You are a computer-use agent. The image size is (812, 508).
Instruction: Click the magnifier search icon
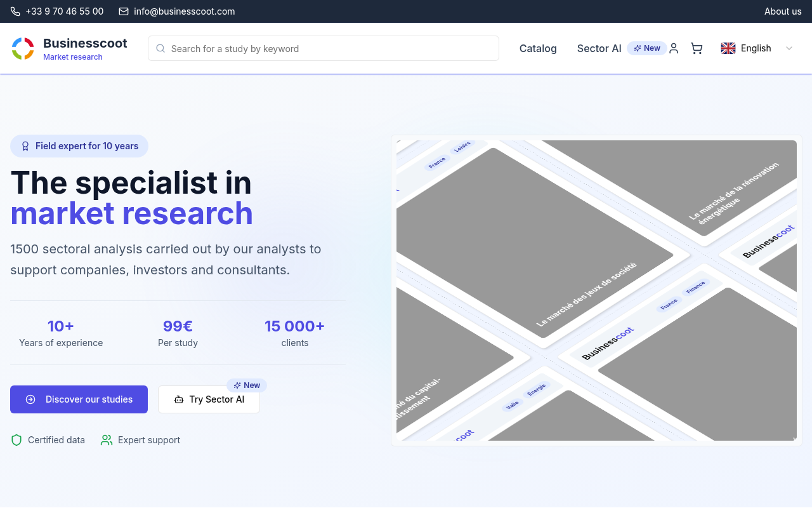[x=160, y=48]
